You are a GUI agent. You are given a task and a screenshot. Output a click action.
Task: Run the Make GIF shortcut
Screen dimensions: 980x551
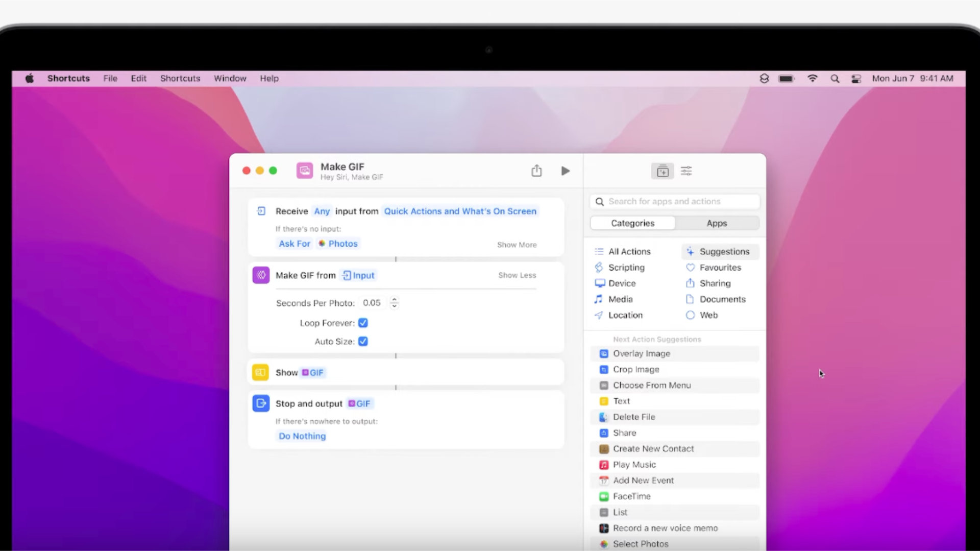point(565,171)
